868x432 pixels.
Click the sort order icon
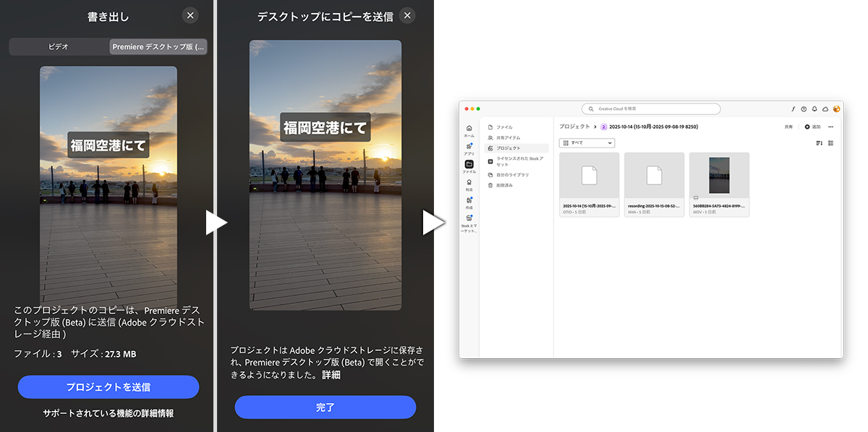click(819, 143)
